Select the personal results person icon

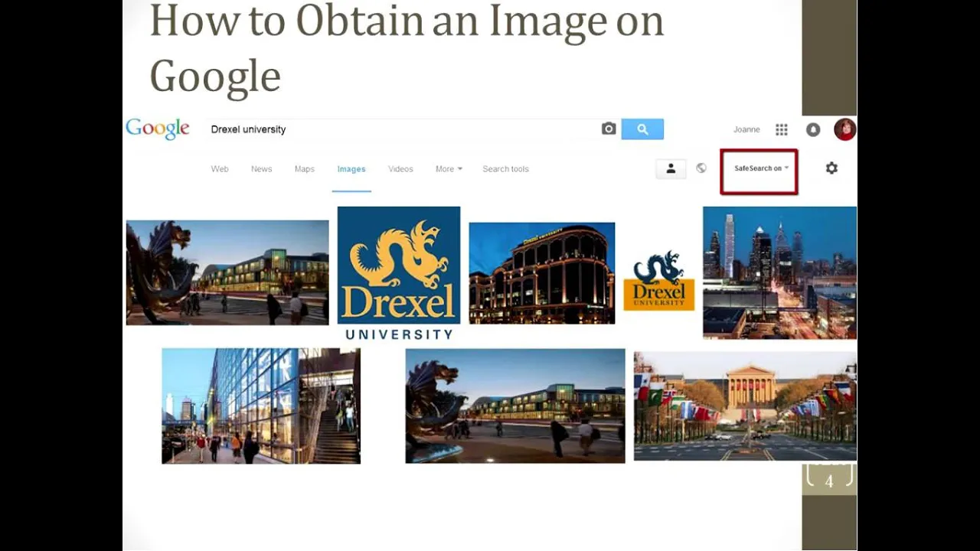pyautogui.click(x=671, y=168)
